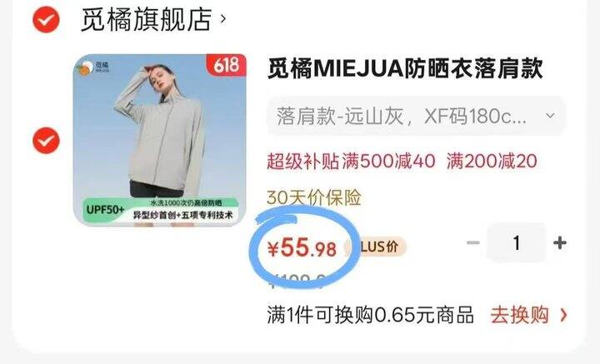Open the sunscreen jacket product thumbnail

159,140
